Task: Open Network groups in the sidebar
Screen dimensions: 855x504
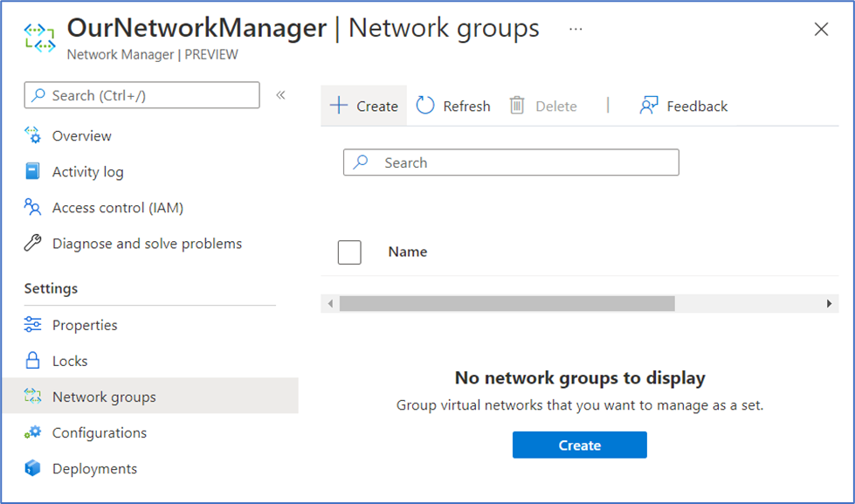Action: coord(104,397)
